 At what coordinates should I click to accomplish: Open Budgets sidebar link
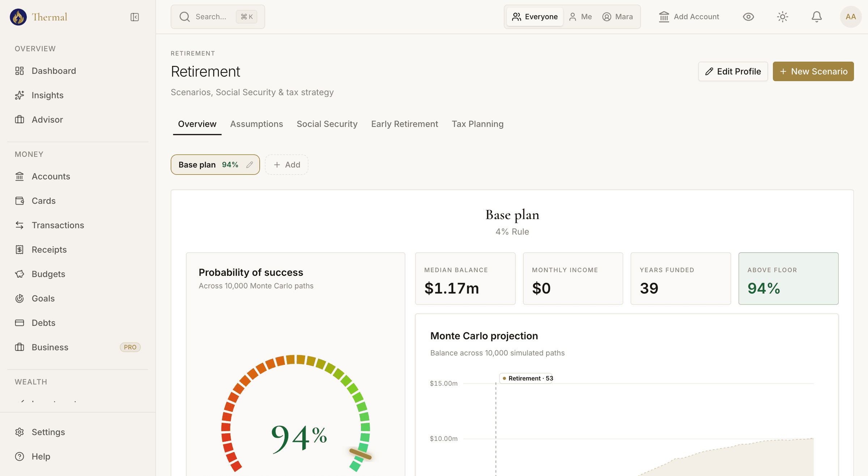48,274
